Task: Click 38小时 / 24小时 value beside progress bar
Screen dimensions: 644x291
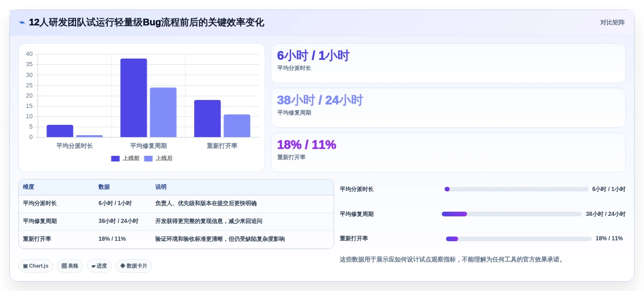Action: tap(606, 214)
